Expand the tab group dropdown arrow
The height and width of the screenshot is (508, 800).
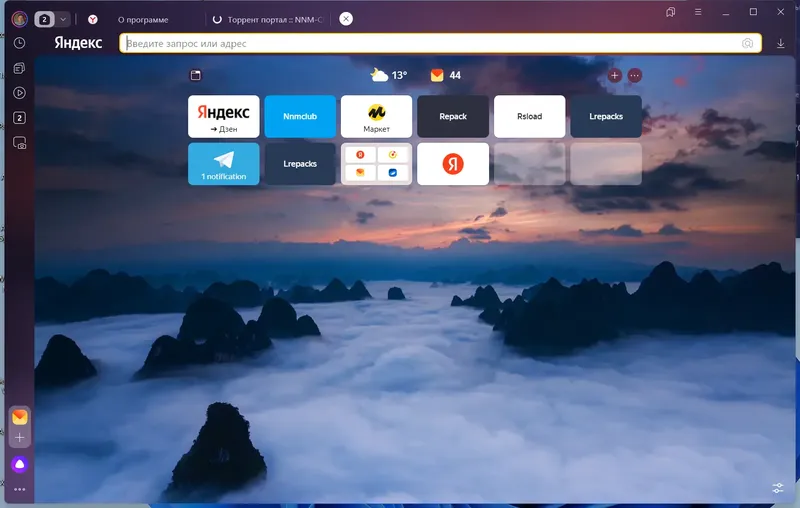tap(63, 19)
